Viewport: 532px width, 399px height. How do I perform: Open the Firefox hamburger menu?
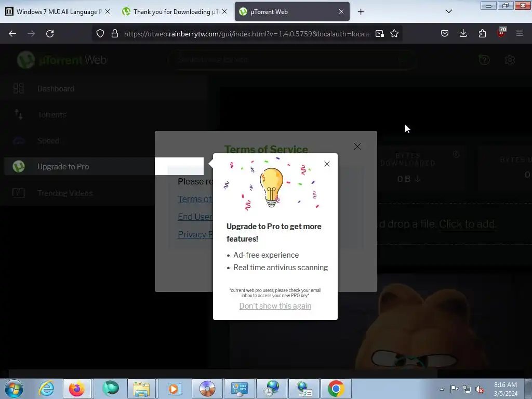pyautogui.click(x=520, y=33)
